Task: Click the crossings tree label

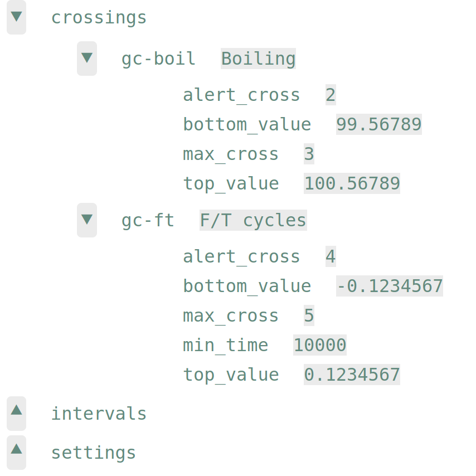Action: pyautogui.click(x=99, y=18)
